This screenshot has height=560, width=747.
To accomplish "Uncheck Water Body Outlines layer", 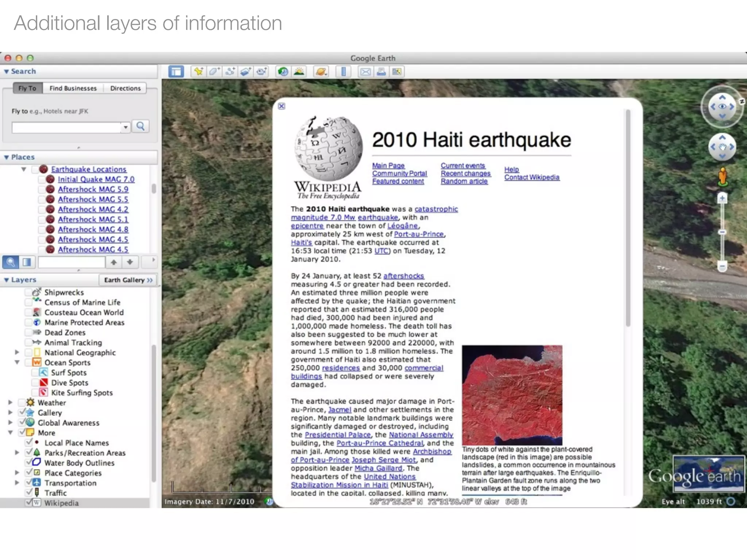I will 29,462.
